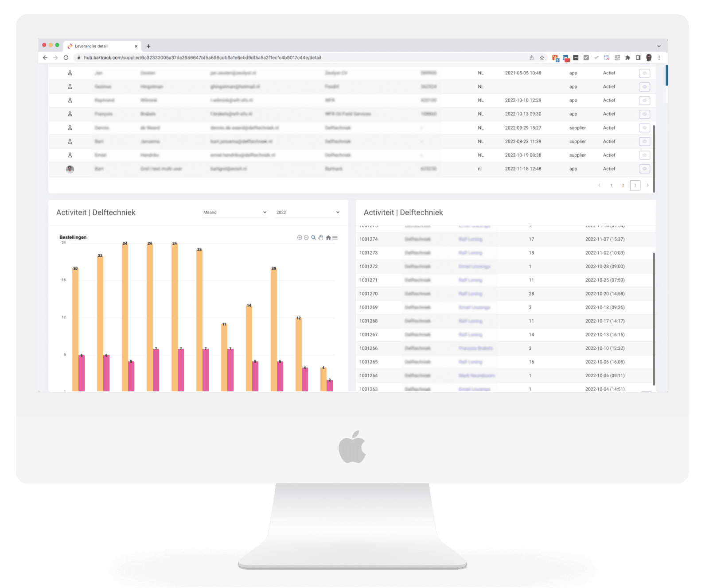Click user icon in 2021-05-05 10:48 row

point(70,73)
